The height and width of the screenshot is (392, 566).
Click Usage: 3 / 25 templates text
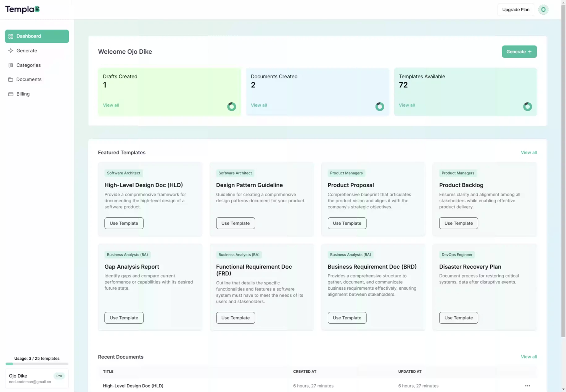pos(37,358)
